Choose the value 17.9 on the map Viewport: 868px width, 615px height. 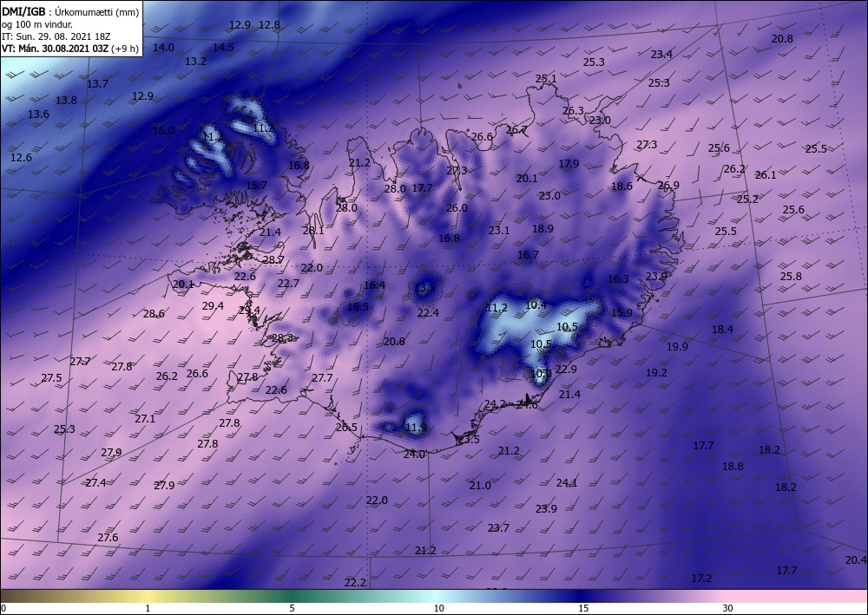pos(569,163)
